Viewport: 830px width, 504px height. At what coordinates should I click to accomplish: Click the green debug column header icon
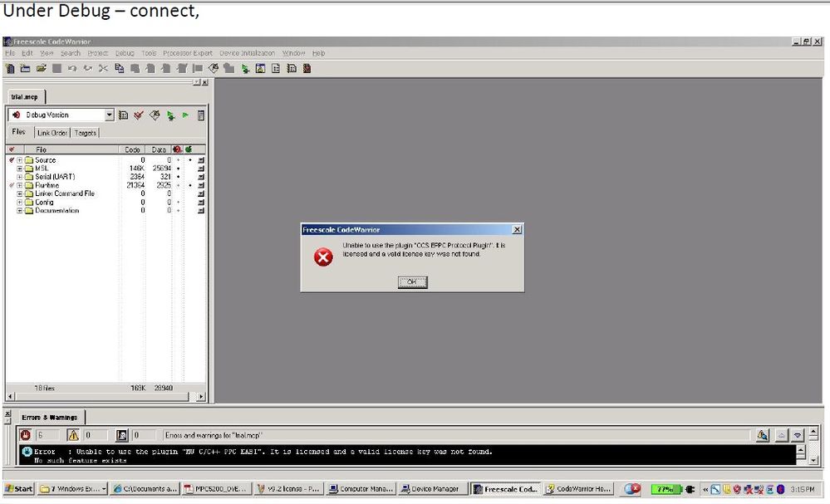coord(189,149)
